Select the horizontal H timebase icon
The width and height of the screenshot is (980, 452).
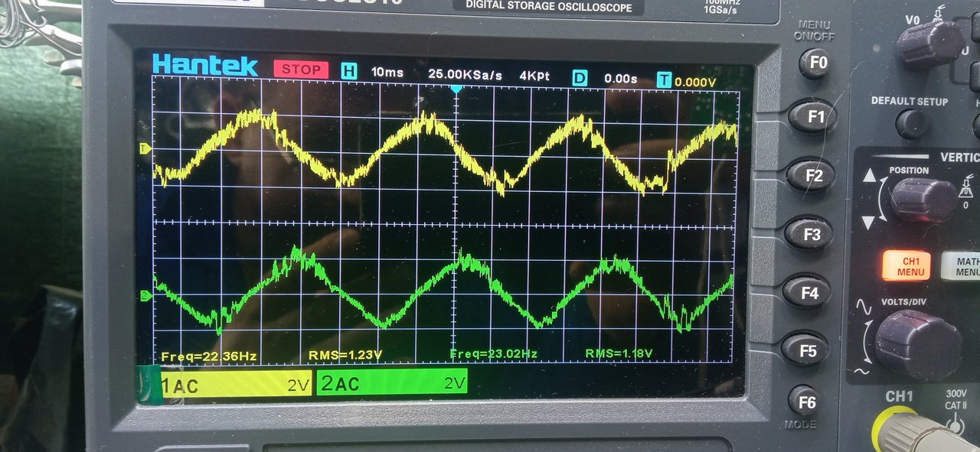pyautogui.click(x=349, y=72)
